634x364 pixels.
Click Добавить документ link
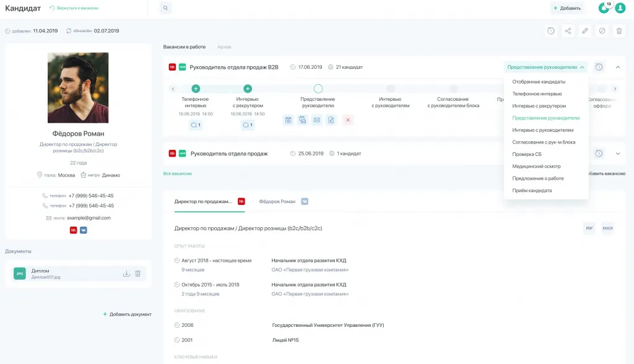[127, 314]
